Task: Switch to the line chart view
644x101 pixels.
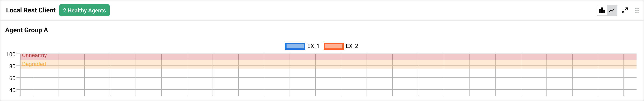Action: (612, 11)
